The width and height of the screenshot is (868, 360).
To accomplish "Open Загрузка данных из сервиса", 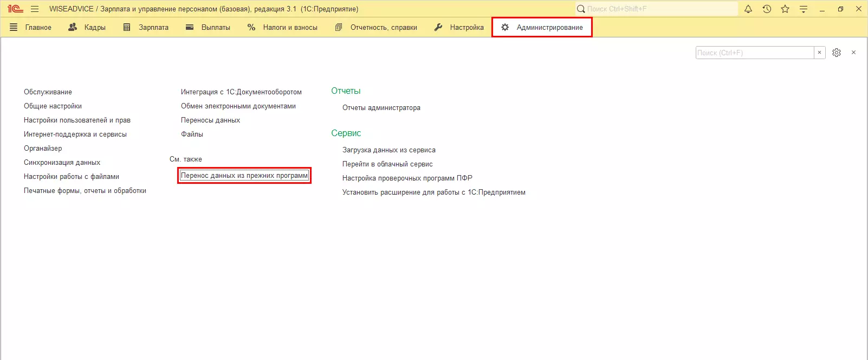I will click(x=389, y=150).
